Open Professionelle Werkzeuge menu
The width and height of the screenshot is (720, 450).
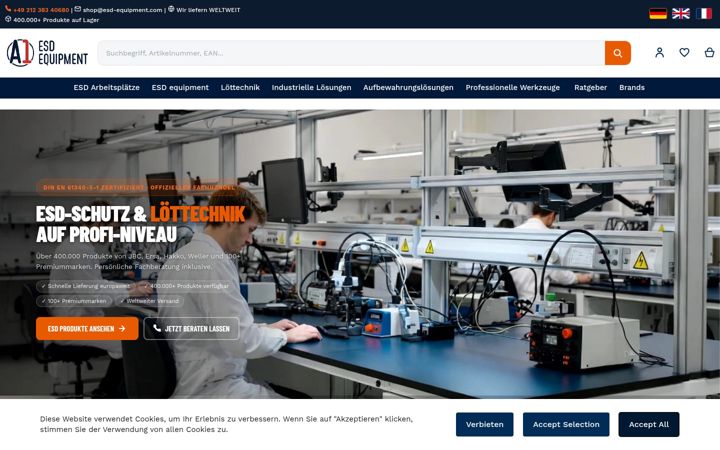pos(512,87)
